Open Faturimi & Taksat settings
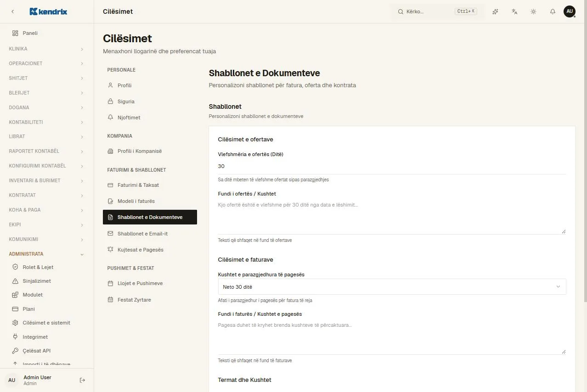Screen dimensions: 587x392 tap(150, 185)
